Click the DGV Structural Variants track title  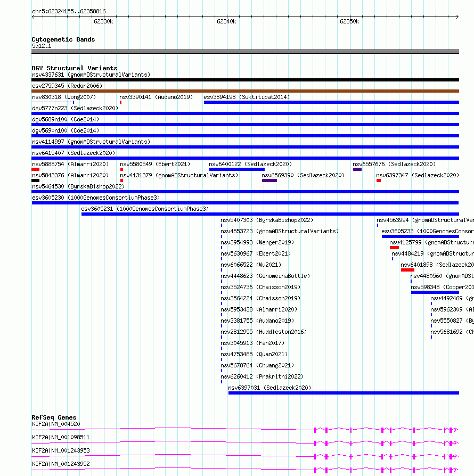[75, 68]
